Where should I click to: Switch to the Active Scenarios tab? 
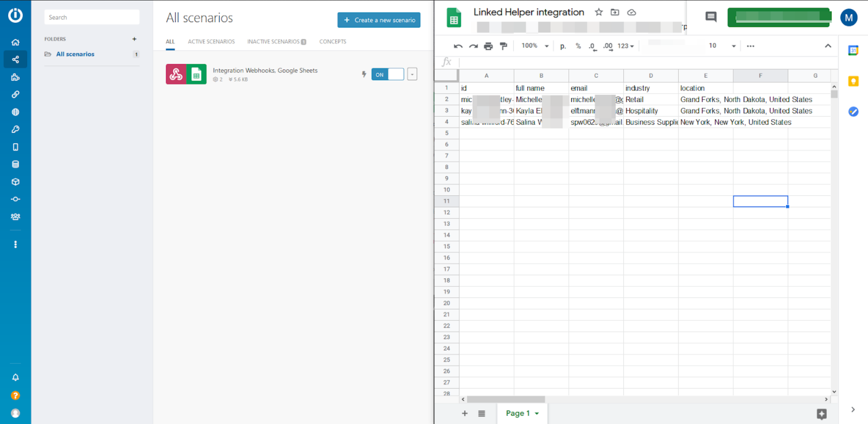coord(211,42)
